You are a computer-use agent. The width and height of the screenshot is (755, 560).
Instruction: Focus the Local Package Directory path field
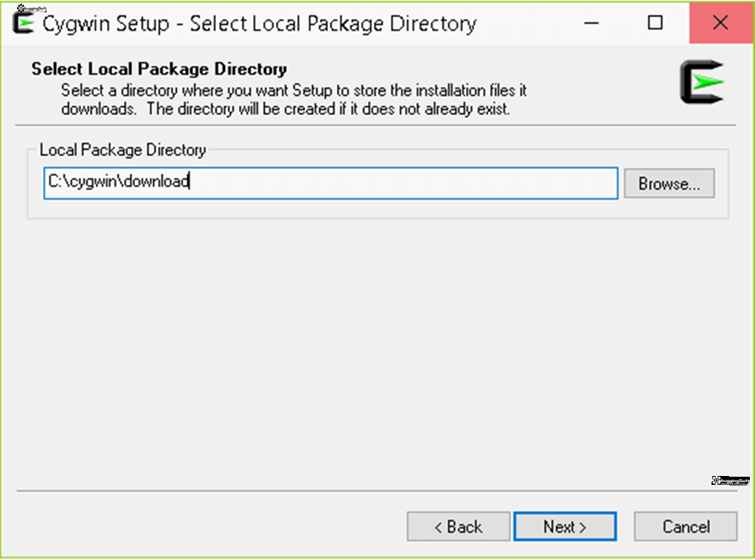click(x=331, y=183)
